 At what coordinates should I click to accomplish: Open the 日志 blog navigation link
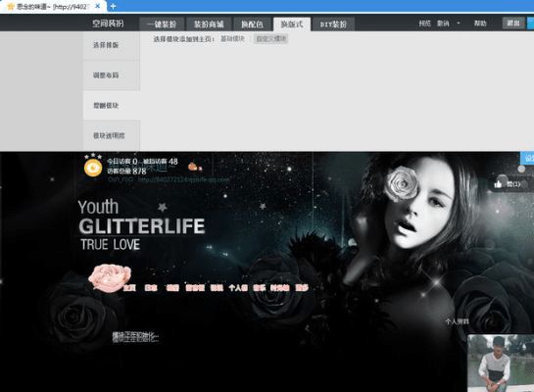151,288
